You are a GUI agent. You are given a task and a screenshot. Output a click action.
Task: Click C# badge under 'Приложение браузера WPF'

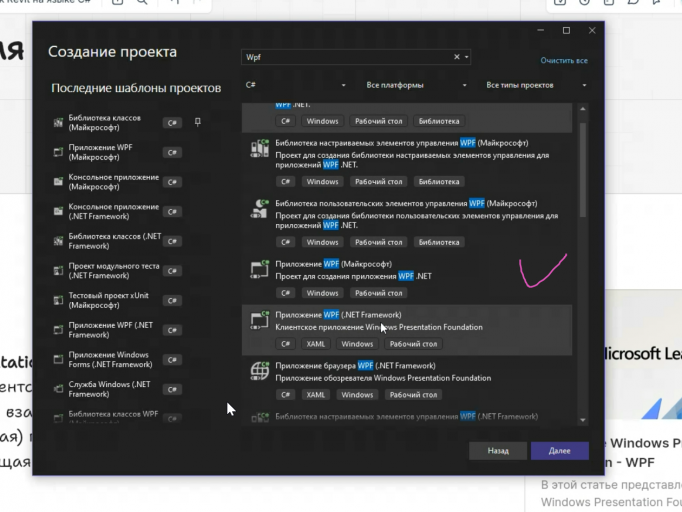pos(285,395)
